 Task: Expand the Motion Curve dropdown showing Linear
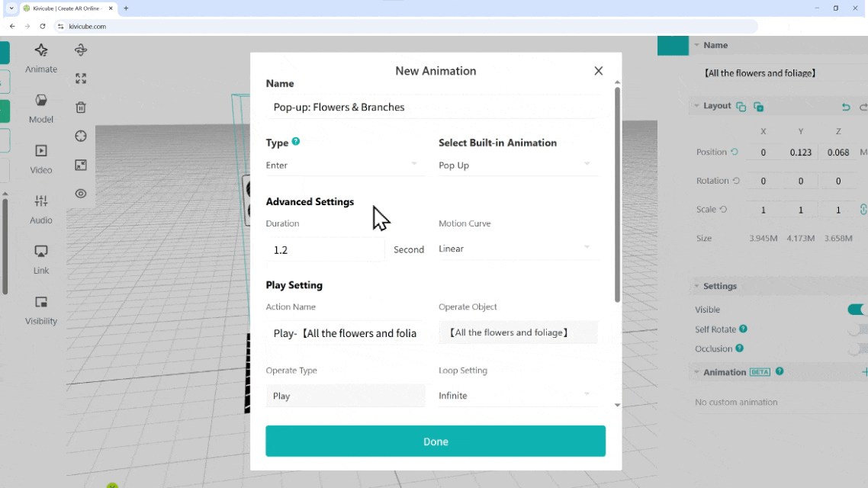point(517,249)
